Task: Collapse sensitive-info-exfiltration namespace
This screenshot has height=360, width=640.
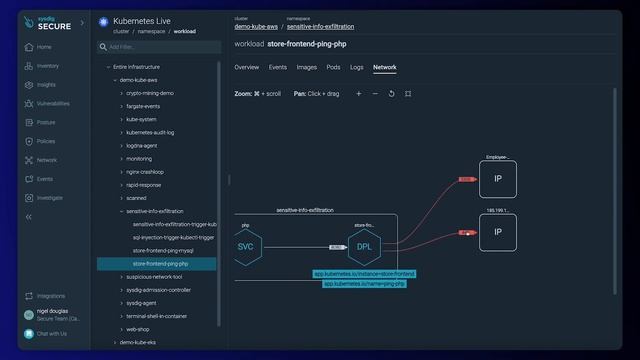Action: point(121,211)
